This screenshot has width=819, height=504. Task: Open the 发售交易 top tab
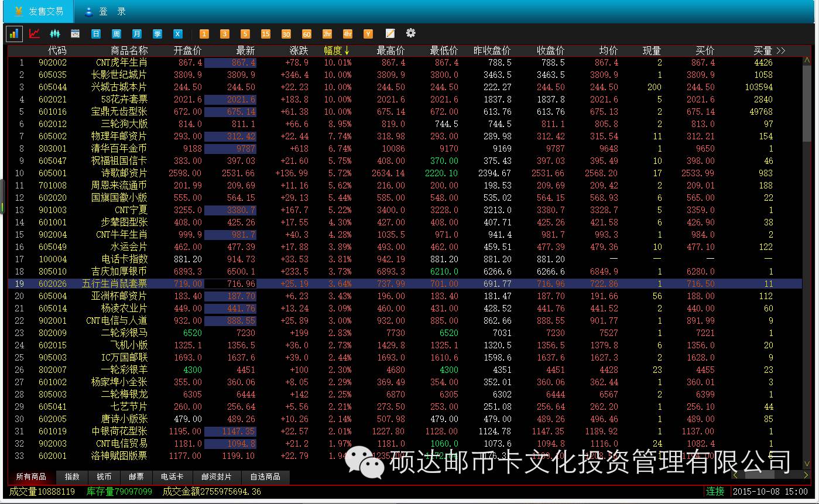[37, 11]
